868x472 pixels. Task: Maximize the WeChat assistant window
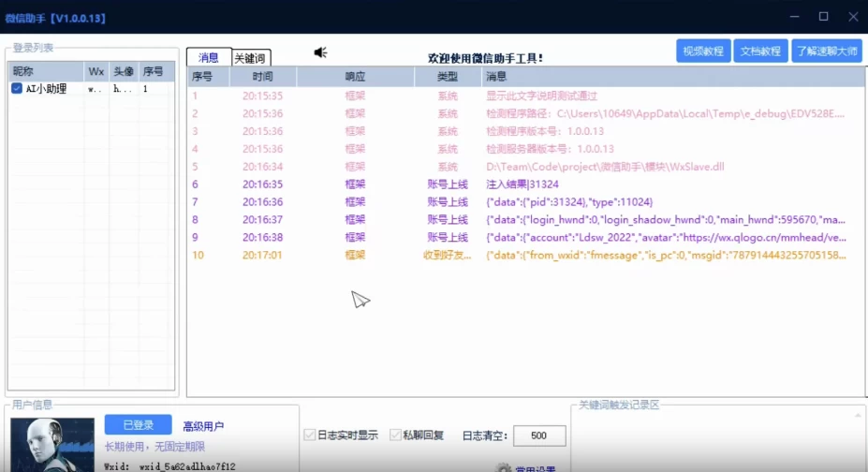coord(823,16)
